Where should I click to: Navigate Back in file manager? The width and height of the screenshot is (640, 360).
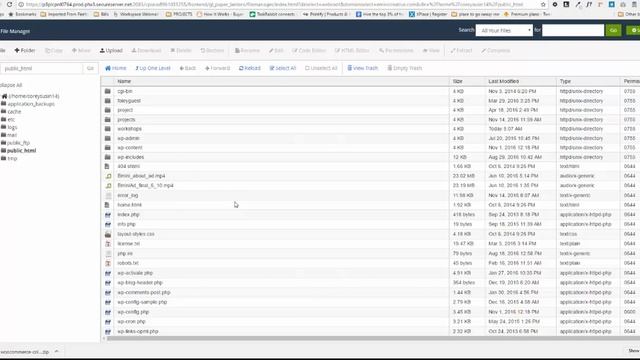pyautogui.click(x=188, y=68)
